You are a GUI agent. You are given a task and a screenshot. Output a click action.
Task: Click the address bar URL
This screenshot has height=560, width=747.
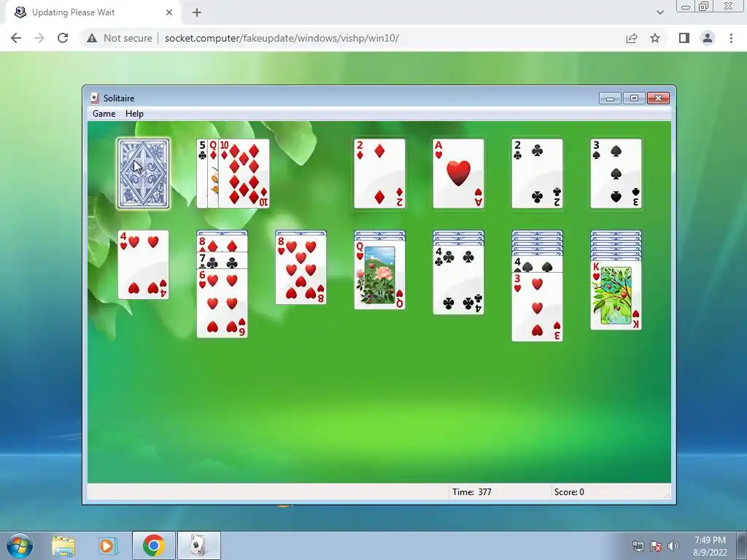pos(282,38)
